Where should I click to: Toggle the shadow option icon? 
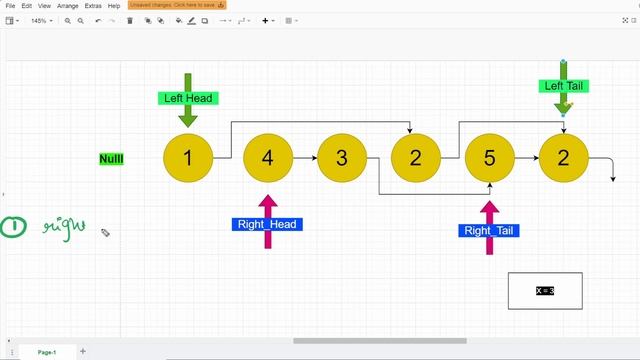[x=205, y=21]
